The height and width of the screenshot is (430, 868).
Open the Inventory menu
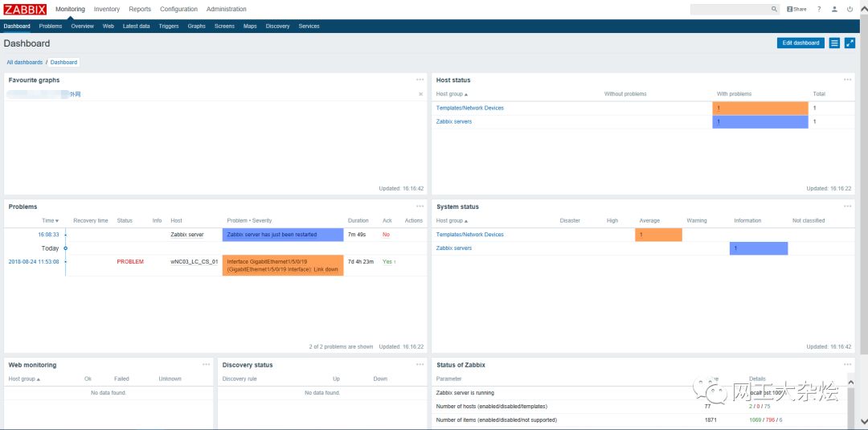[107, 10]
